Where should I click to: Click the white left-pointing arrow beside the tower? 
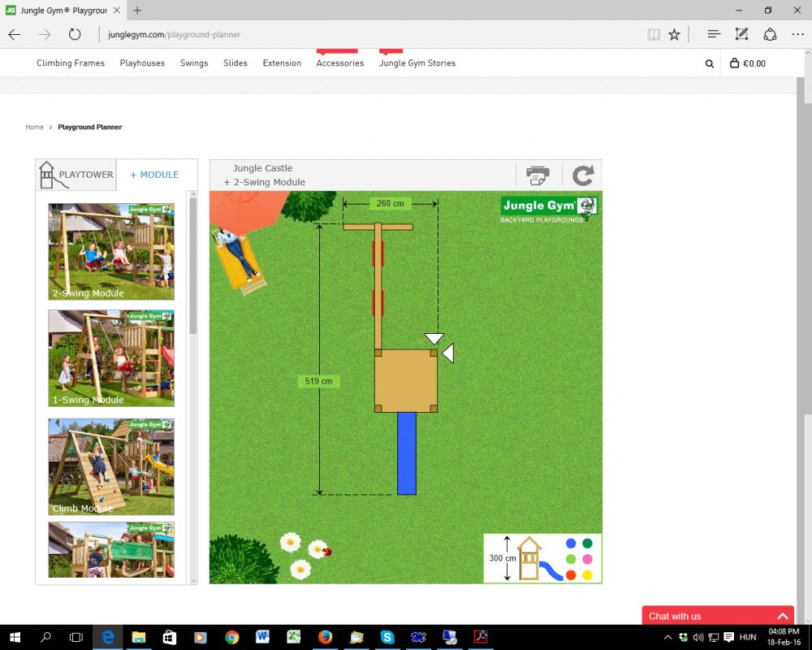(x=448, y=353)
